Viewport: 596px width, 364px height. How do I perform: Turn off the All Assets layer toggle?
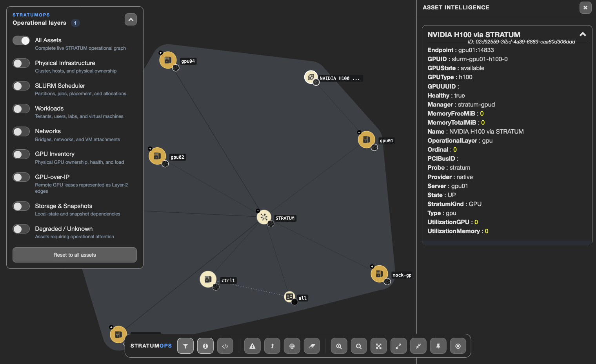[21, 40]
